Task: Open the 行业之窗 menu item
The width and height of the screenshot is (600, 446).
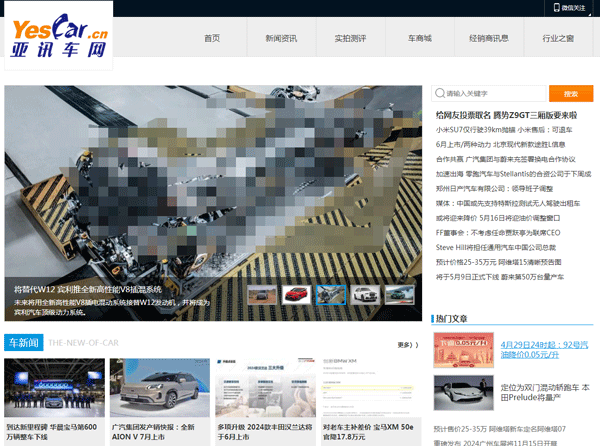Action: click(558, 38)
